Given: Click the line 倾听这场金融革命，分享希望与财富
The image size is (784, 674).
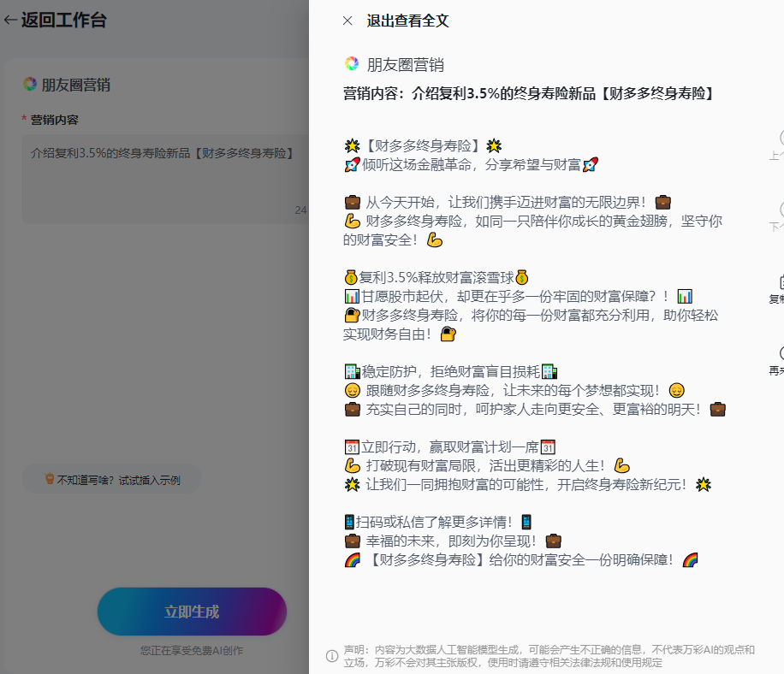Looking at the screenshot, I should coord(471,165).
